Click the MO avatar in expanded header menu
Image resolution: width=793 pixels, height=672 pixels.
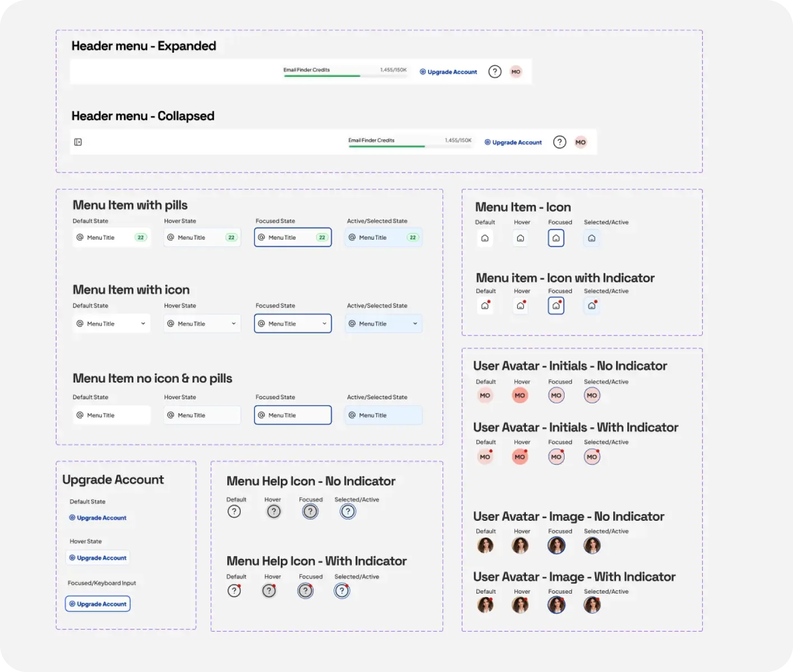(516, 72)
